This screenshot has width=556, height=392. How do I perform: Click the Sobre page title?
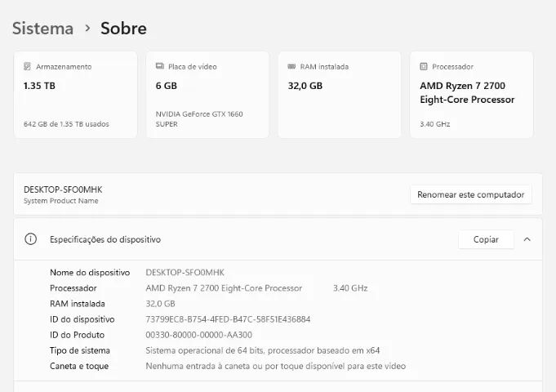[123, 29]
